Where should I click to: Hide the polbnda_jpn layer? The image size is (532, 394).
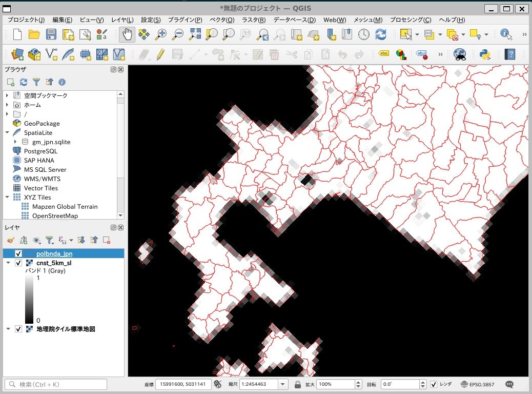[18, 253]
